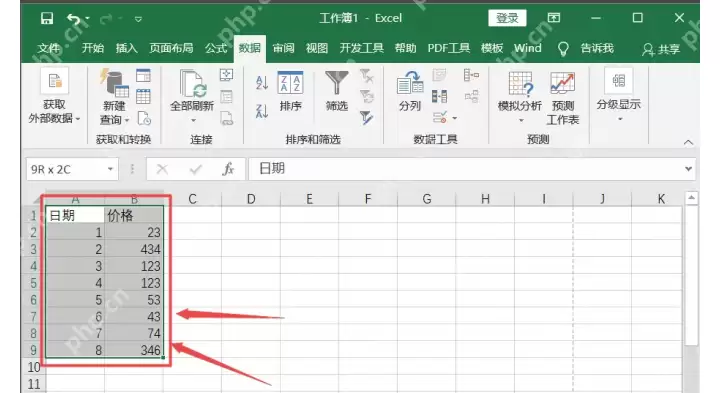Click the Undo arrow icon
720x393 pixels.
[73, 19]
